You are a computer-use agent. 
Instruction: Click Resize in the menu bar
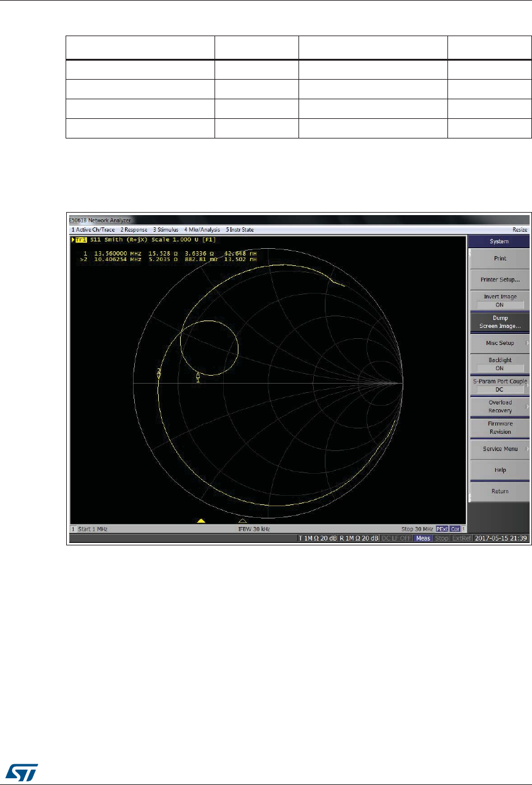[x=520, y=229]
